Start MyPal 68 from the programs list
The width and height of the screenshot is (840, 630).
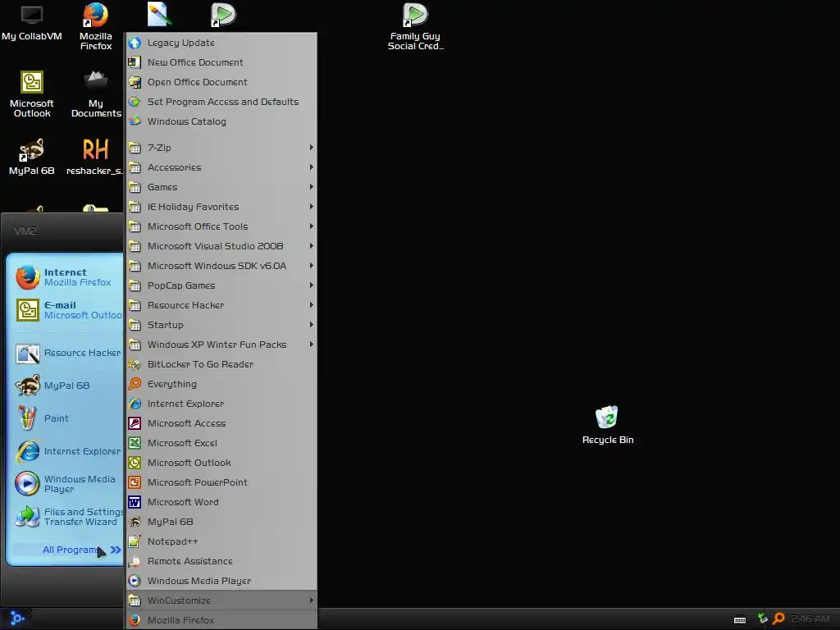pos(221,522)
